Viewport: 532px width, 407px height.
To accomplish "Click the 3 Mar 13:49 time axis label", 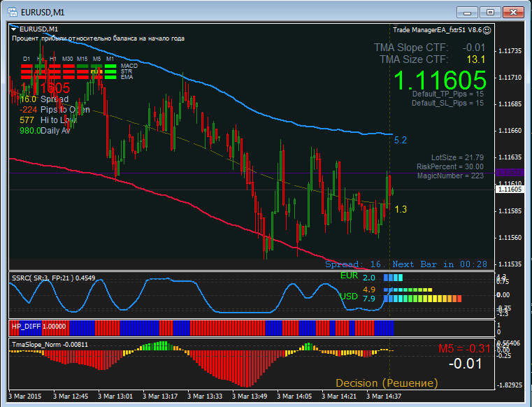I will point(250,396).
